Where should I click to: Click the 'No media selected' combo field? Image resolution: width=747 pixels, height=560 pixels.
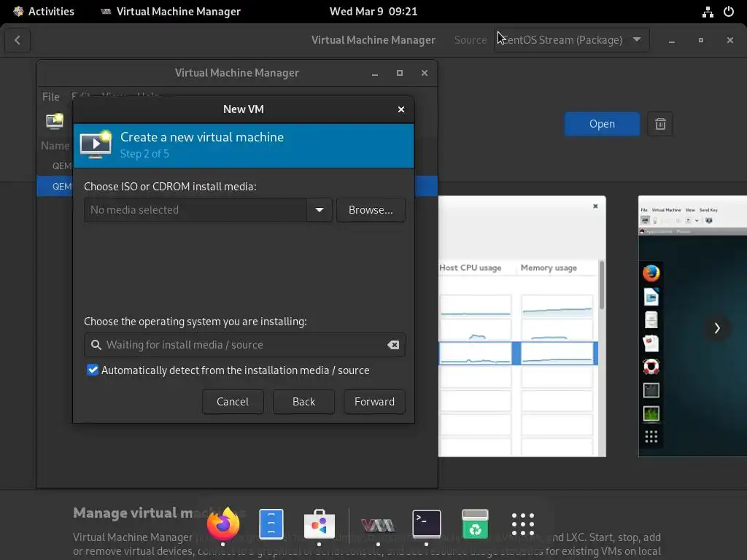pos(196,210)
